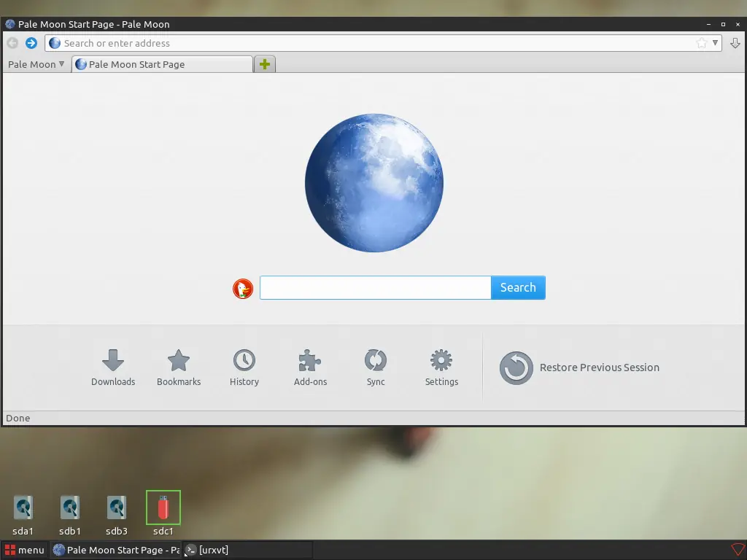Click the DuckDuckGo search engine icon
Screen dimensions: 747x560
tap(243, 289)
